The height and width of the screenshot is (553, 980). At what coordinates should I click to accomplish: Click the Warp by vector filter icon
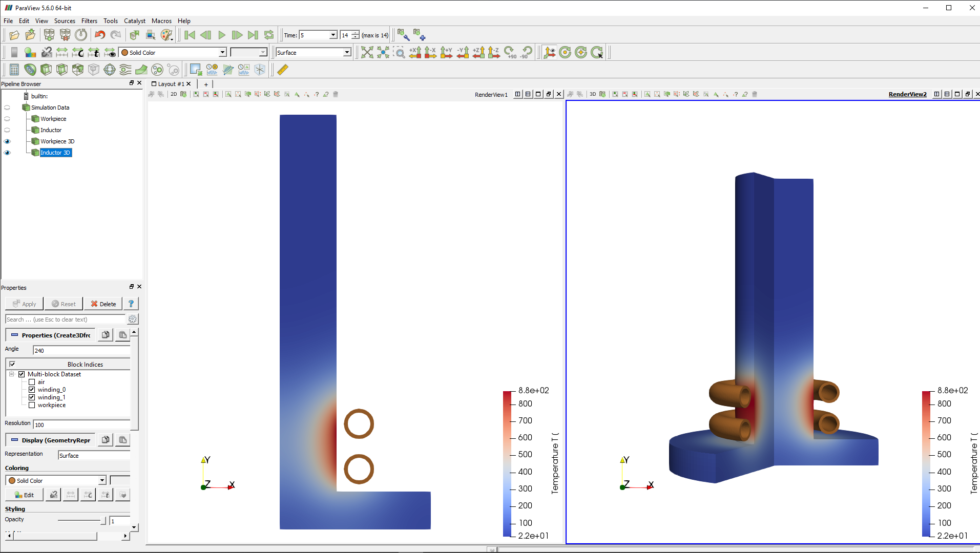141,70
